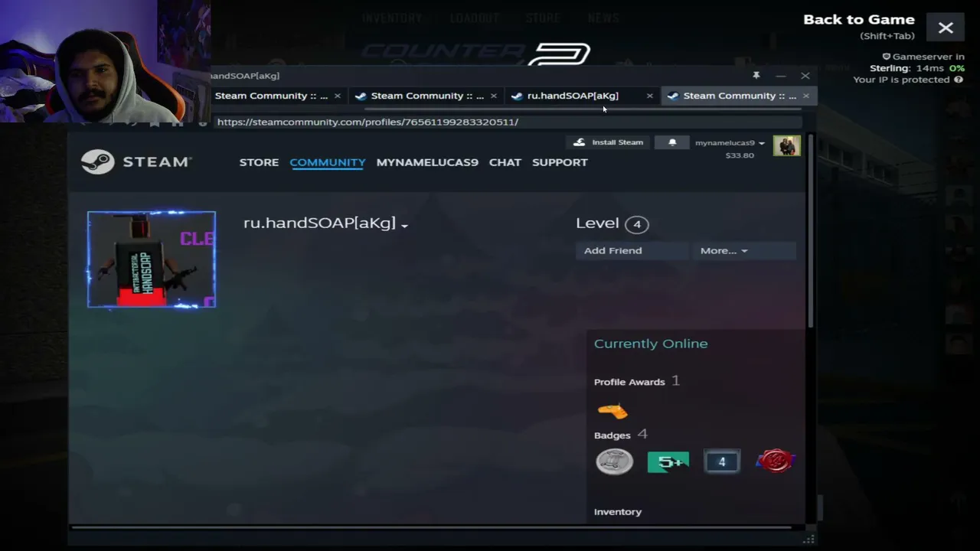View the blue number 4 badge

point(721,461)
